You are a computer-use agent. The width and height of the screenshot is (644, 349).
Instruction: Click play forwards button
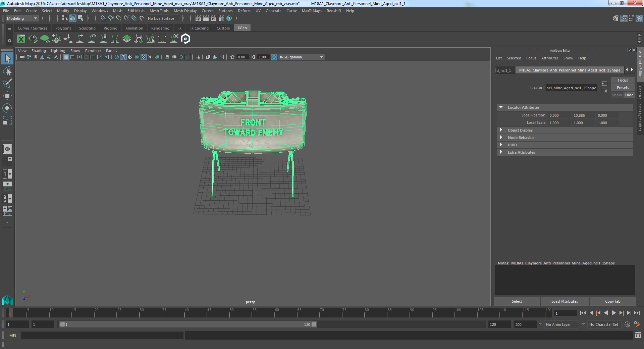tap(613, 313)
